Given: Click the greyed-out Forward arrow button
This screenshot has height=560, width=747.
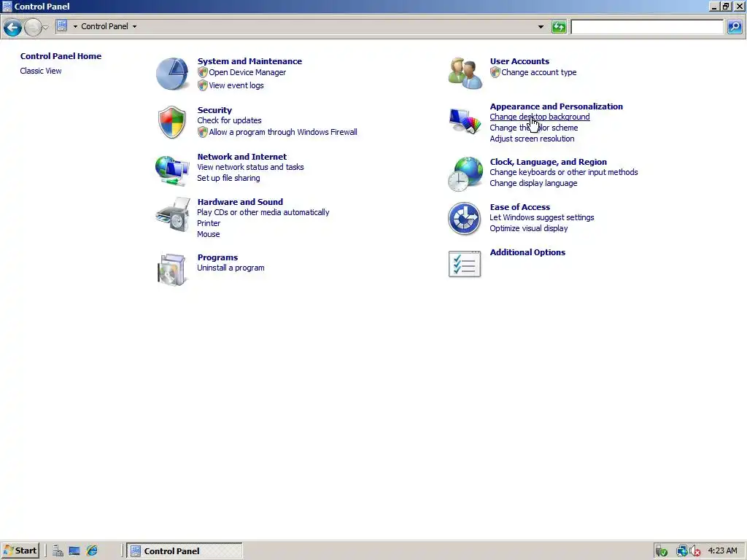Looking at the screenshot, I should point(32,27).
